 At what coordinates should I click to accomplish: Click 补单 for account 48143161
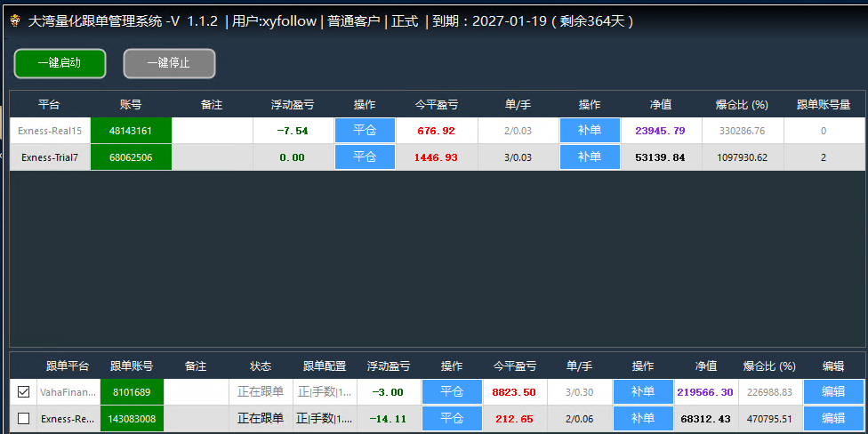pyautogui.click(x=590, y=131)
